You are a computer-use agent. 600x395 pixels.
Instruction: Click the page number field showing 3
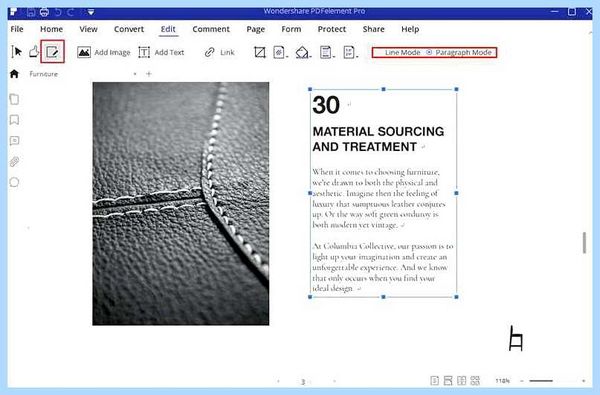coord(303,382)
